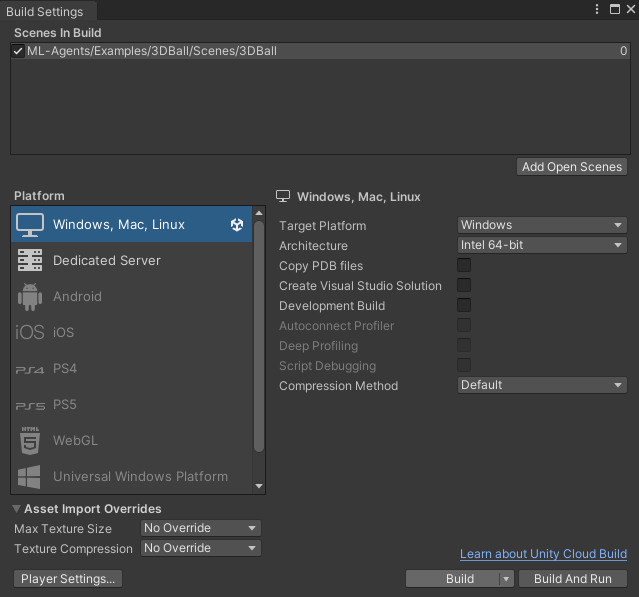The height and width of the screenshot is (597, 639).
Task: Click the Target Platform label
Action: pyautogui.click(x=322, y=226)
